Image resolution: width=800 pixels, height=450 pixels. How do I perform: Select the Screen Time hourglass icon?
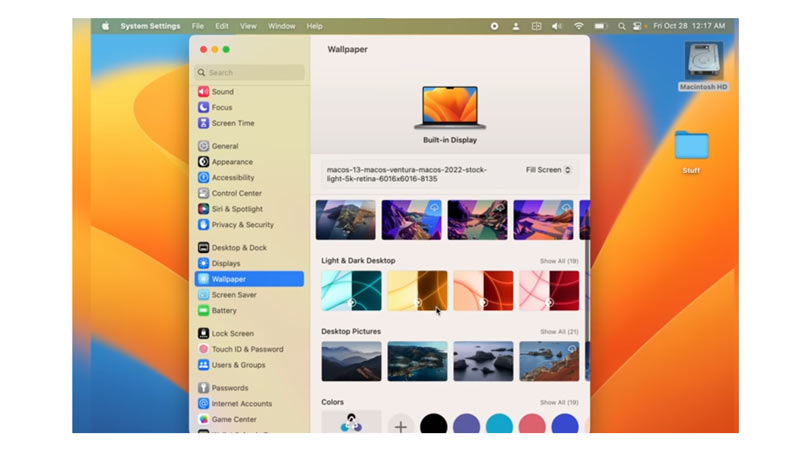[x=203, y=123]
